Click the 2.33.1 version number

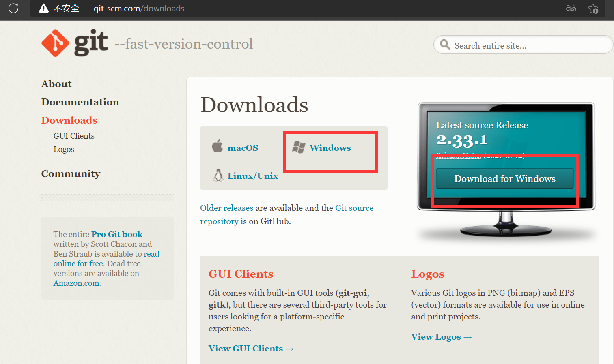click(462, 141)
